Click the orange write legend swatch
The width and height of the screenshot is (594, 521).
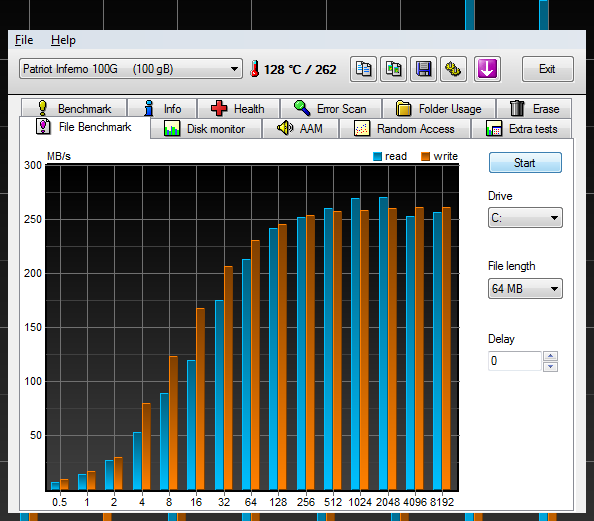click(x=425, y=156)
